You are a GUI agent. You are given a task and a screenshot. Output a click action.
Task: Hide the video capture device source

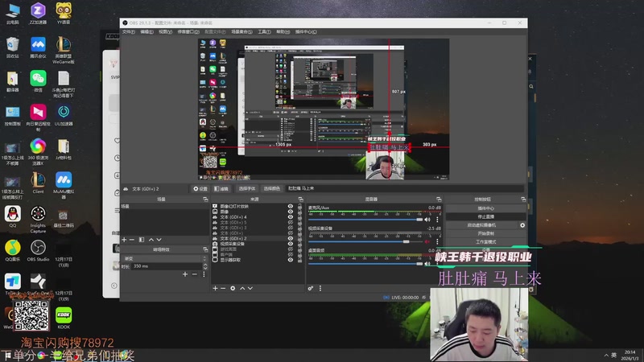pos(291,244)
